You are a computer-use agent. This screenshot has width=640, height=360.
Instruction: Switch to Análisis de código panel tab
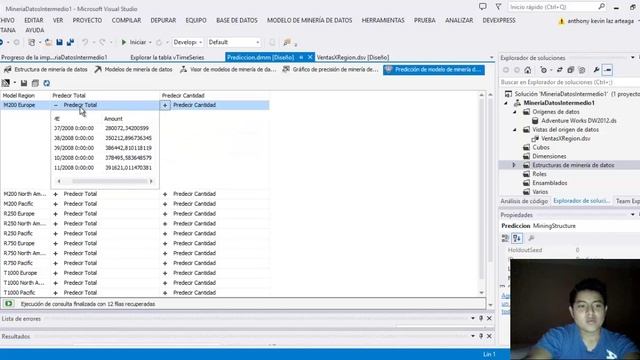tap(524, 201)
